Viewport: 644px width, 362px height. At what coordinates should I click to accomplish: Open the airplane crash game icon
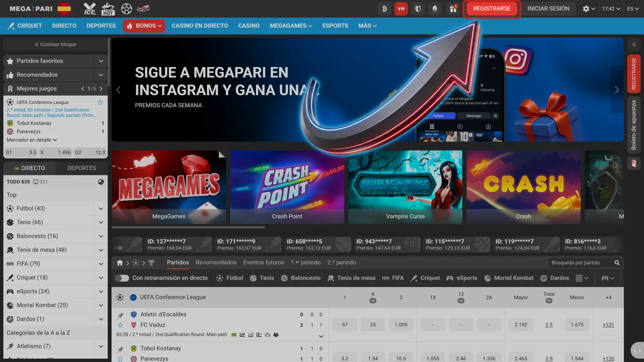144,9
